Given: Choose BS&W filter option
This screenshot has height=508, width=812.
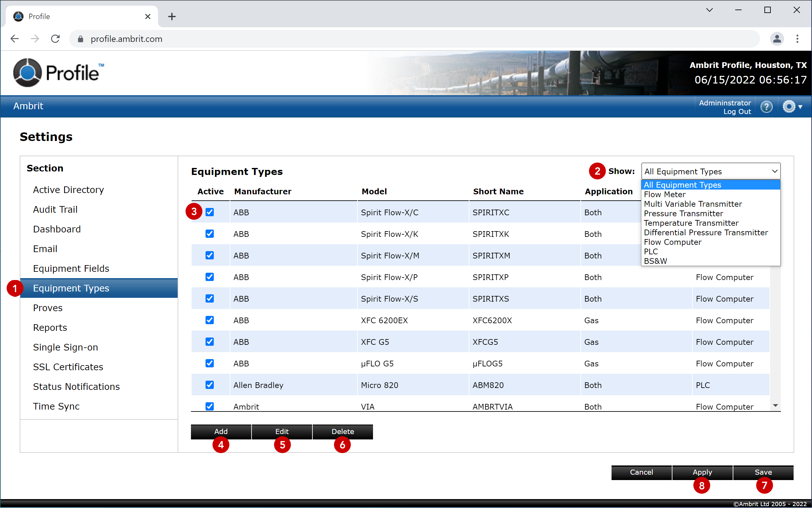Looking at the screenshot, I should (x=711, y=261).
